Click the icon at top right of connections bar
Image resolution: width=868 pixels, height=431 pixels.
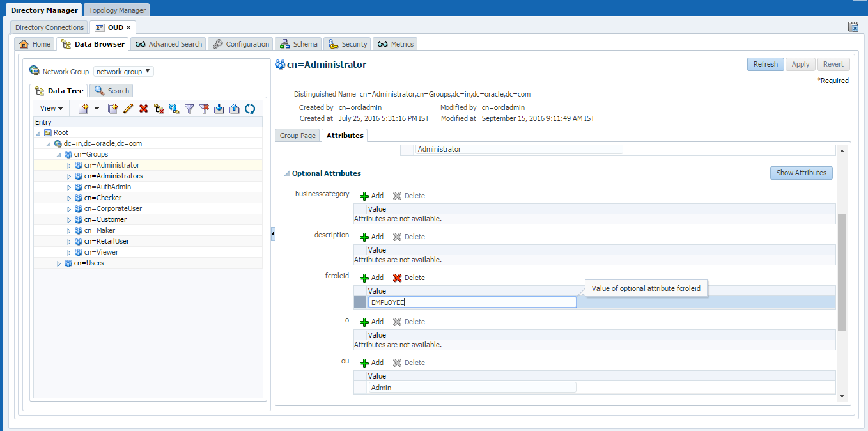(853, 27)
